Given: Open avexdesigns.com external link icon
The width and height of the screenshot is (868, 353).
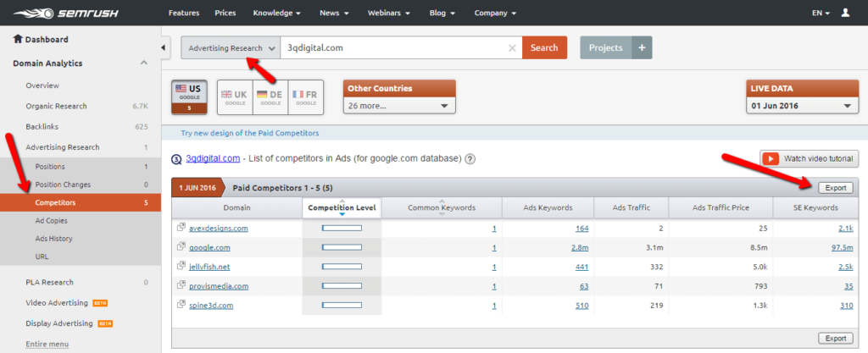Looking at the screenshot, I should (181, 228).
